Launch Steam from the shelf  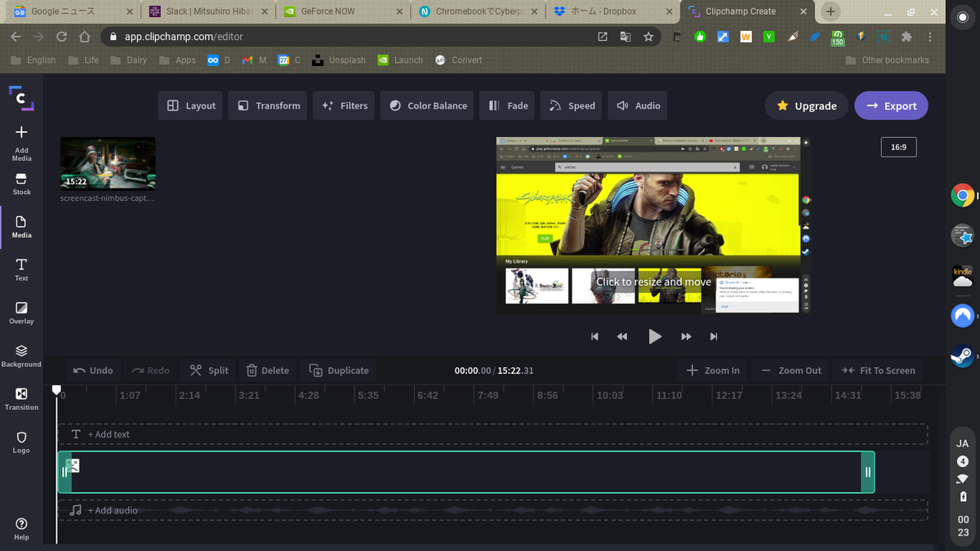coord(962,357)
